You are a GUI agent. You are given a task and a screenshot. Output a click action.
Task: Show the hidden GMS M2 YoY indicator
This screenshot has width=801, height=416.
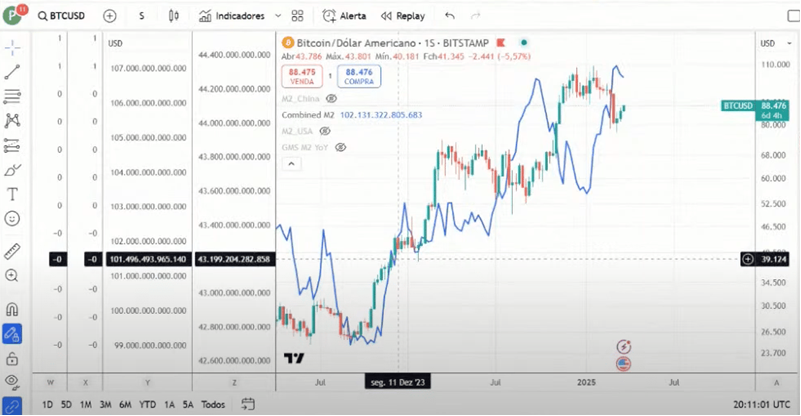[341, 148]
